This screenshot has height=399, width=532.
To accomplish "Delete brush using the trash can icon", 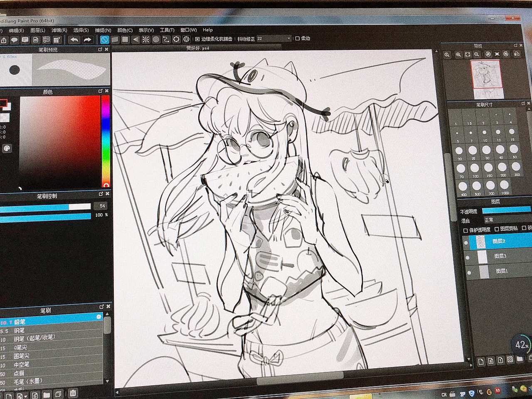I will pos(73,393).
